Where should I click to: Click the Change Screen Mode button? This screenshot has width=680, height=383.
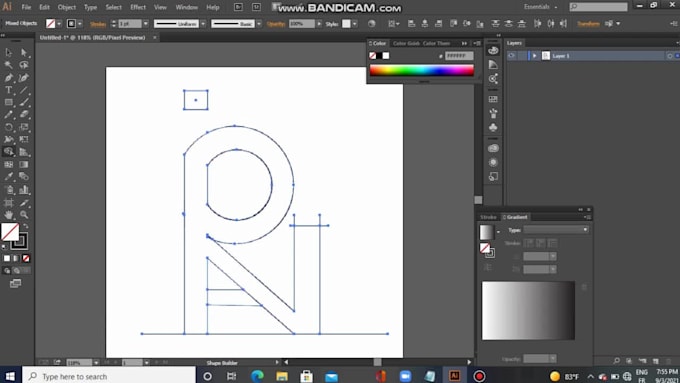(16, 284)
